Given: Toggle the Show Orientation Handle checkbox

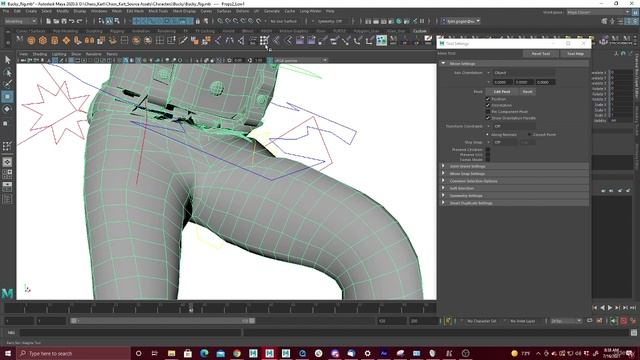Looking at the screenshot, I should tap(488, 118).
